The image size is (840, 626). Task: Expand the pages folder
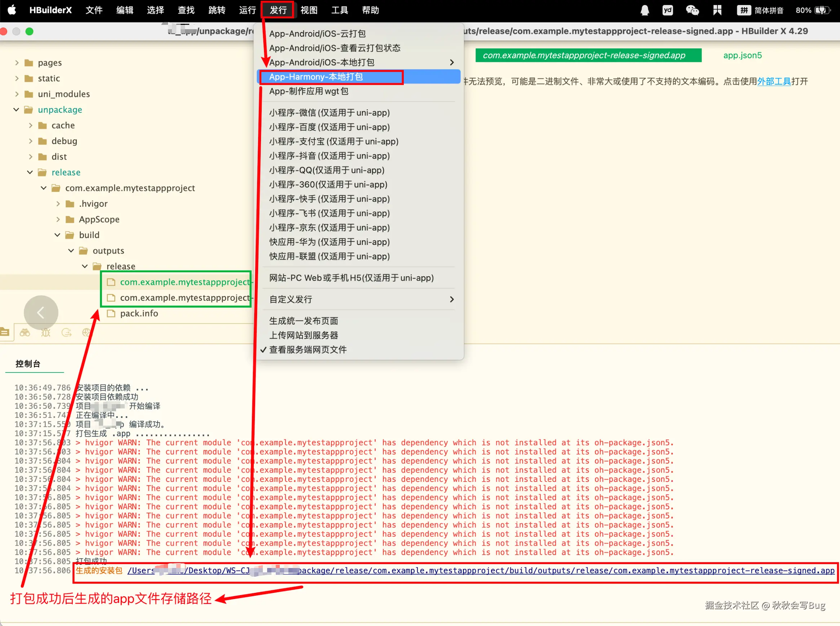click(16, 63)
